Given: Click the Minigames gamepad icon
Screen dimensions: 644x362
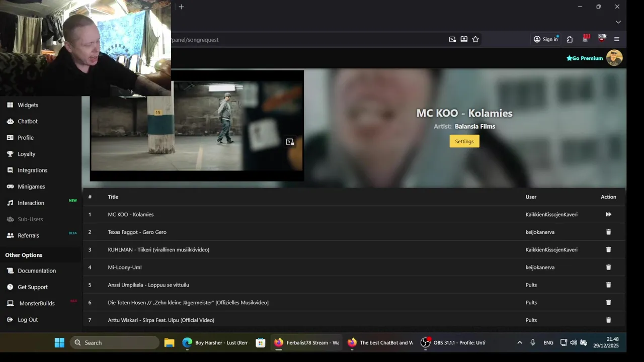Looking at the screenshot, I should pyautogui.click(x=10, y=187).
